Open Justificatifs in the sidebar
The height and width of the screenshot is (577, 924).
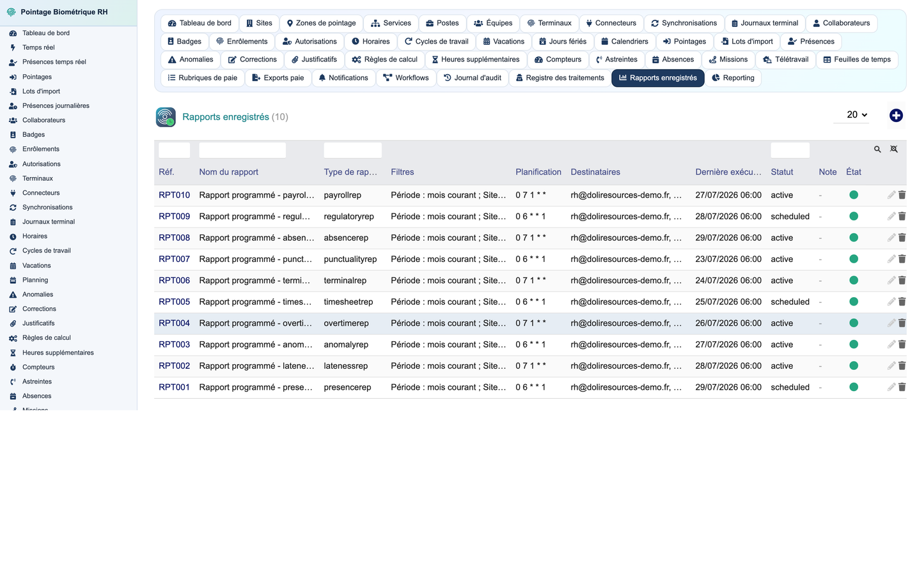(38, 323)
